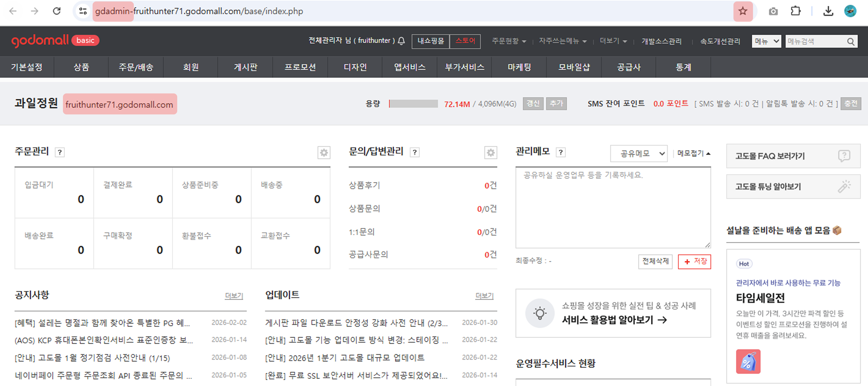Click the bookmark star in the browser toolbar

(743, 11)
